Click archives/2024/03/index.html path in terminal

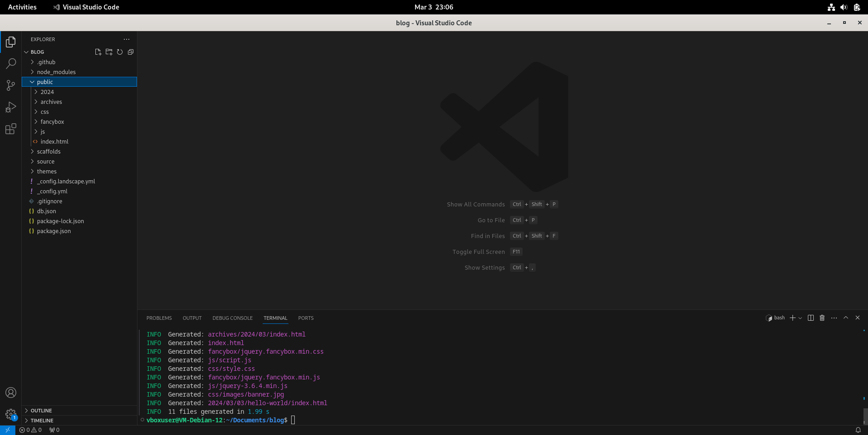tap(257, 334)
